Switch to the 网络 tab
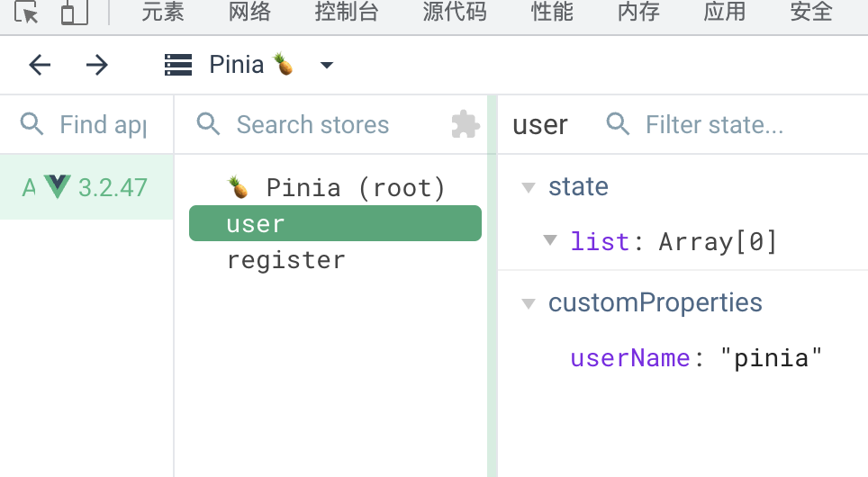This screenshot has height=477, width=868. 249,12
